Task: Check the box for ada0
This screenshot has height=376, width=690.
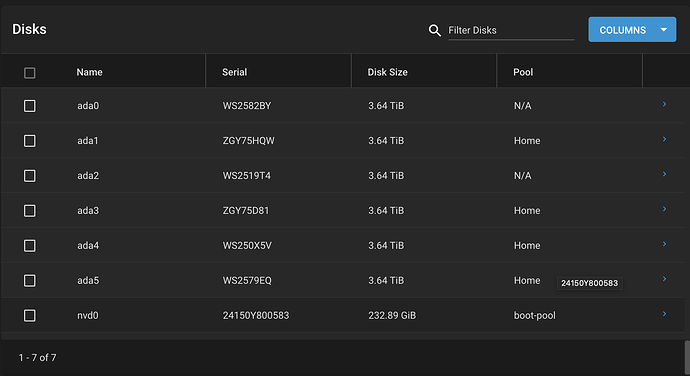Action: [29, 106]
